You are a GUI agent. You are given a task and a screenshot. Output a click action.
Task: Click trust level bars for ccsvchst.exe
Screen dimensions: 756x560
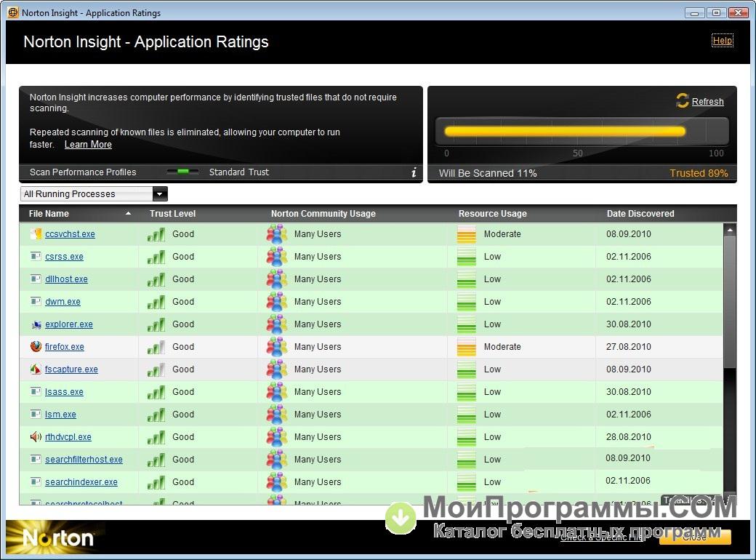tap(156, 234)
